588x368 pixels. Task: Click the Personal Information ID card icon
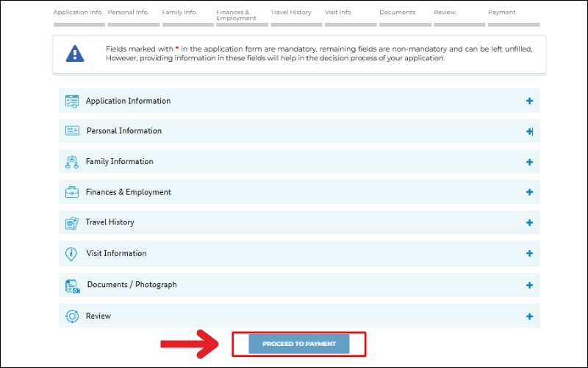point(71,131)
